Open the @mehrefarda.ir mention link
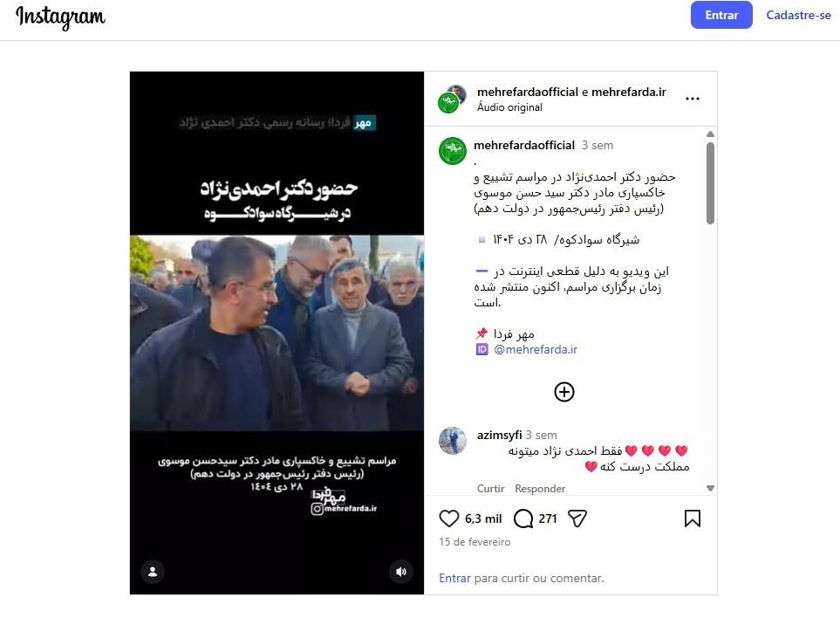This screenshot has height=618, width=840. [536, 349]
